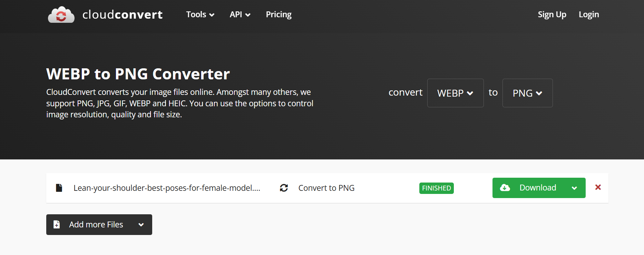Remove the file with the red X

pyautogui.click(x=598, y=187)
